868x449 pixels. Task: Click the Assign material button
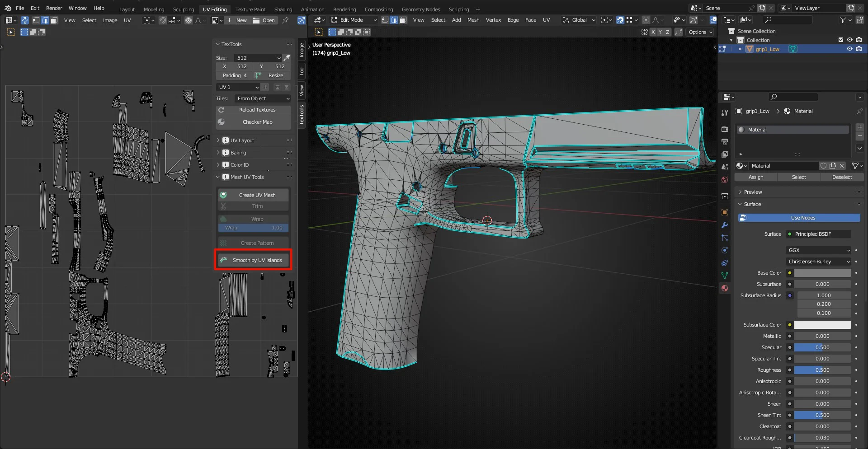[755, 177]
